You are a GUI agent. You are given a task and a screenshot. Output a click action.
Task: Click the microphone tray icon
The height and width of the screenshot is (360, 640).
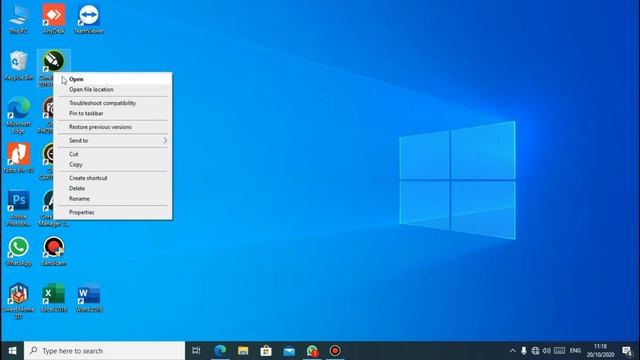tap(524, 351)
